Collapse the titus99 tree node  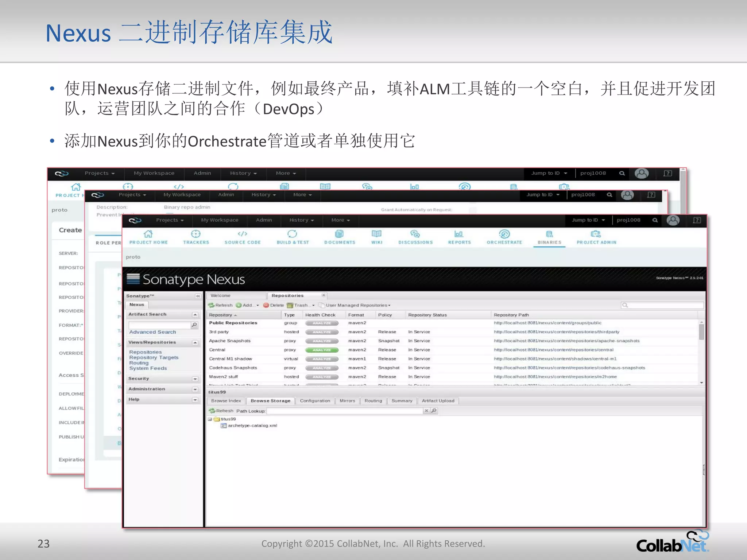click(x=210, y=419)
